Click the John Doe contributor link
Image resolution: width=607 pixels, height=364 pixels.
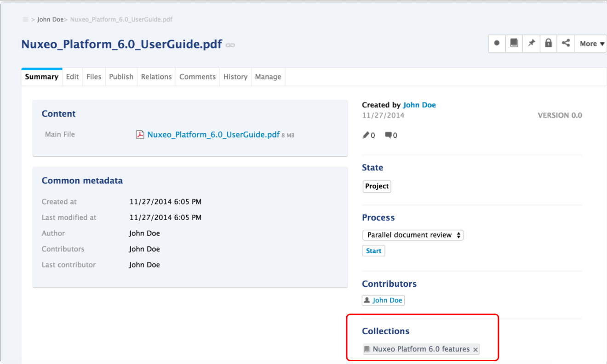coord(387,300)
